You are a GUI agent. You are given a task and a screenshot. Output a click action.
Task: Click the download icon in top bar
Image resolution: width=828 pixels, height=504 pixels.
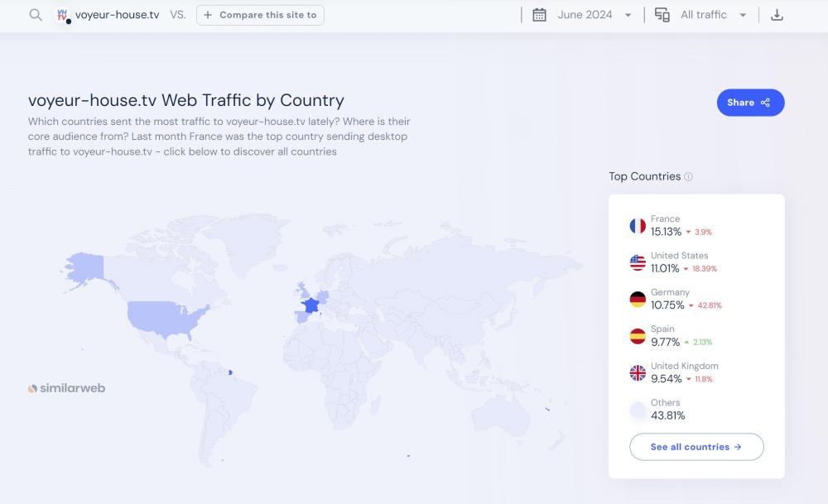777,15
